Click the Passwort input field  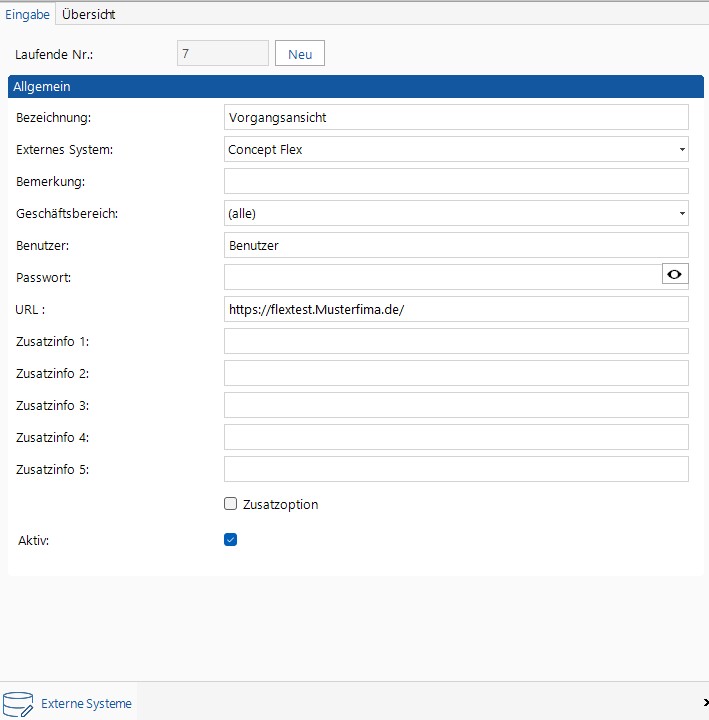point(440,277)
